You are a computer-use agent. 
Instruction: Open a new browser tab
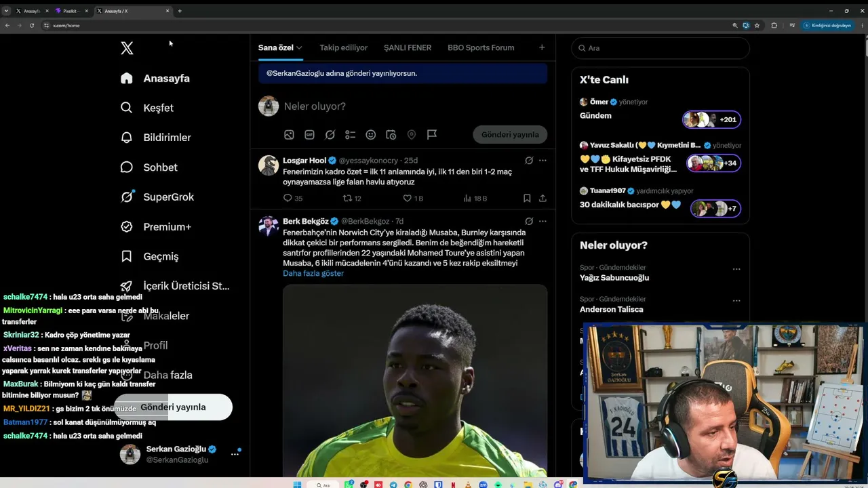tap(180, 11)
